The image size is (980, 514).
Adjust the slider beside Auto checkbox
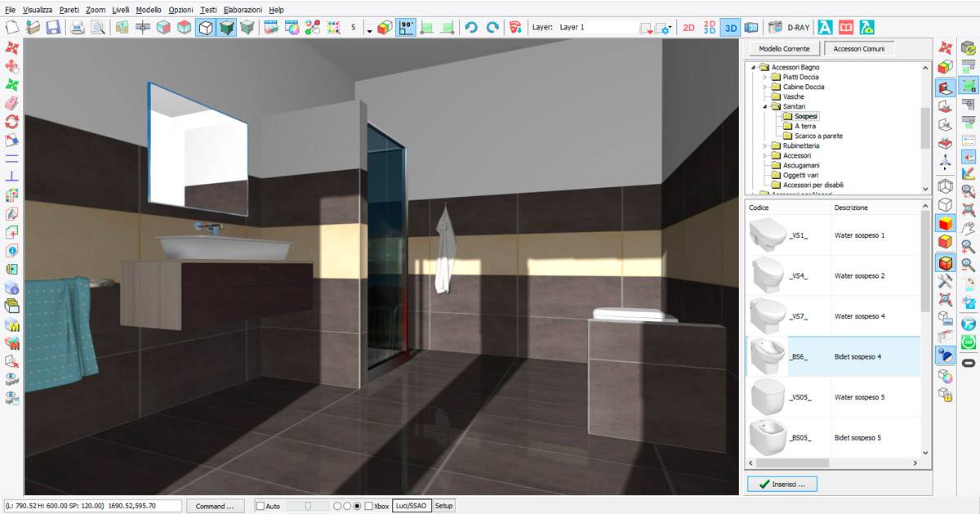click(307, 506)
